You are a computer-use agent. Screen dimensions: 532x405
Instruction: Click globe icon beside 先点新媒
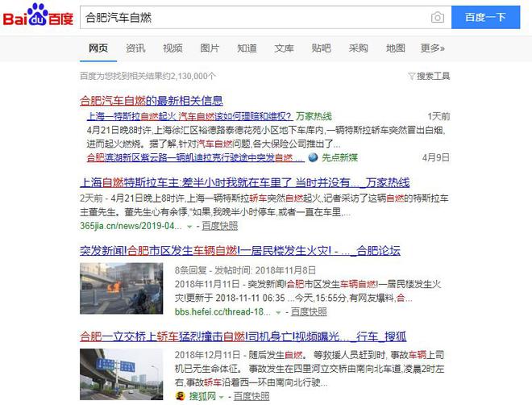tap(313, 157)
